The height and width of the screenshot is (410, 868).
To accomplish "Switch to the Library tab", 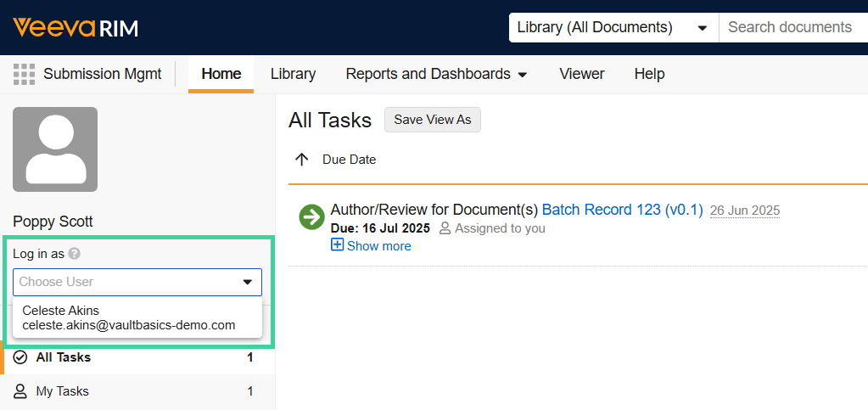I will [x=293, y=74].
